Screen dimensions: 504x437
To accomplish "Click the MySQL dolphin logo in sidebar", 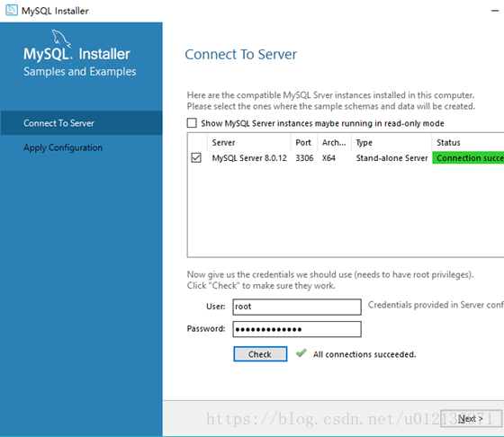I will point(61,38).
